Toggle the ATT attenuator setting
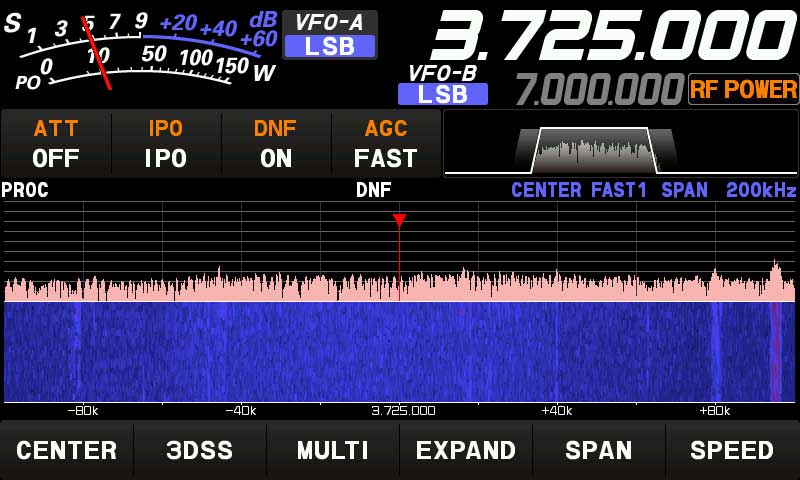Viewport: 800px width, 480px height. [x=56, y=144]
